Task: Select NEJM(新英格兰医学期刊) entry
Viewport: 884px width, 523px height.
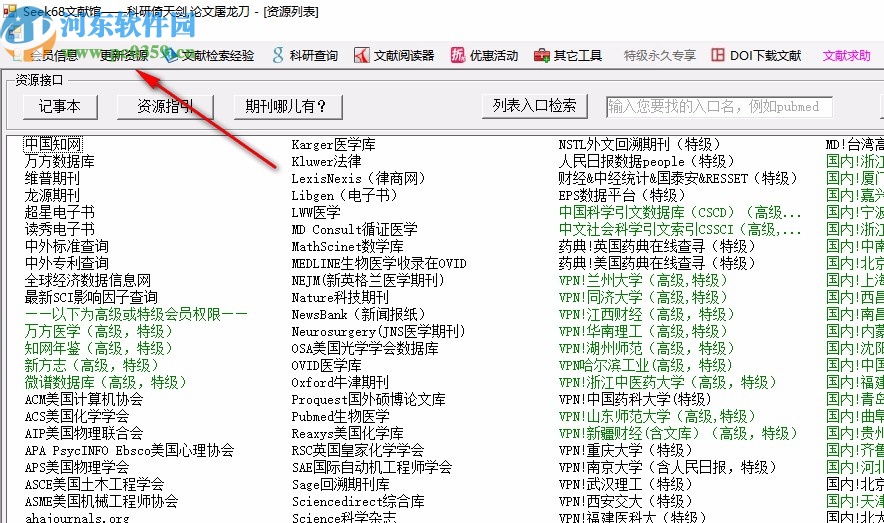Action: (368, 281)
